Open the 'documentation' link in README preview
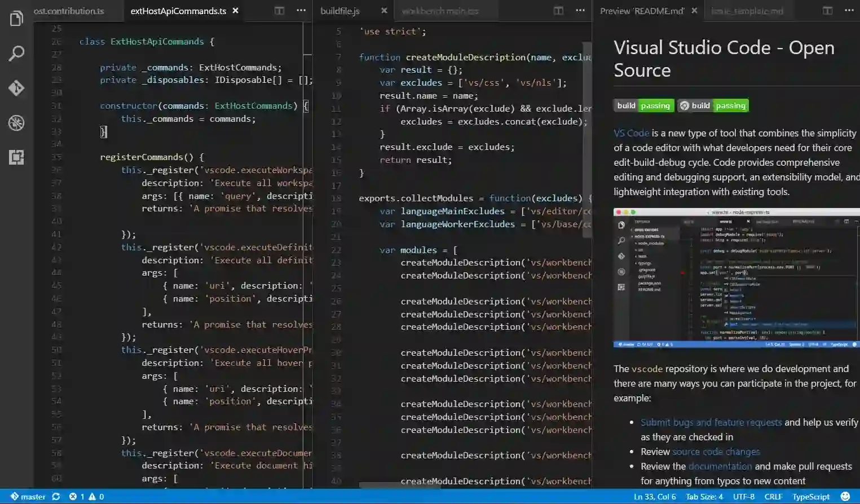The height and width of the screenshot is (504, 860). (720, 466)
